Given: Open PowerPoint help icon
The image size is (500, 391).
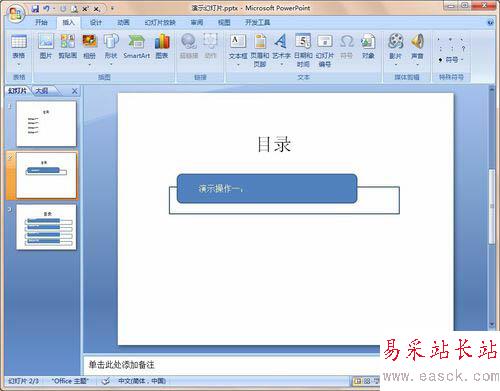Looking at the screenshot, I should [x=490, y=22].
